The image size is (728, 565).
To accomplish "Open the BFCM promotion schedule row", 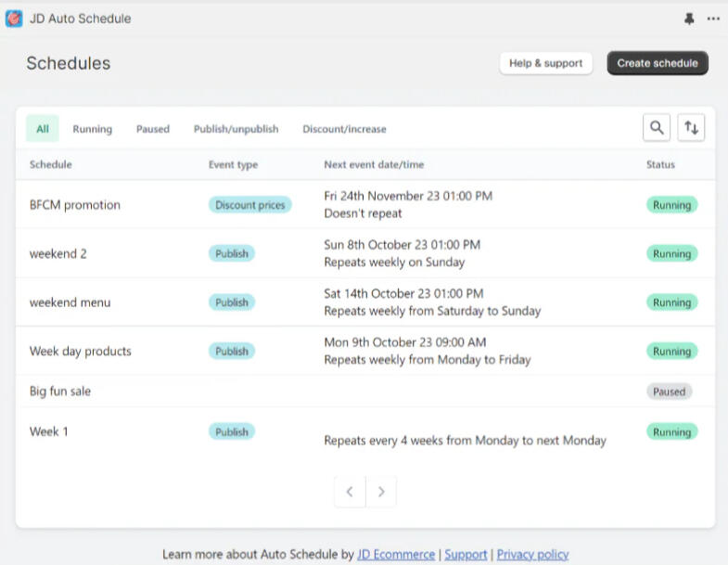I will [x=75, y=205].
